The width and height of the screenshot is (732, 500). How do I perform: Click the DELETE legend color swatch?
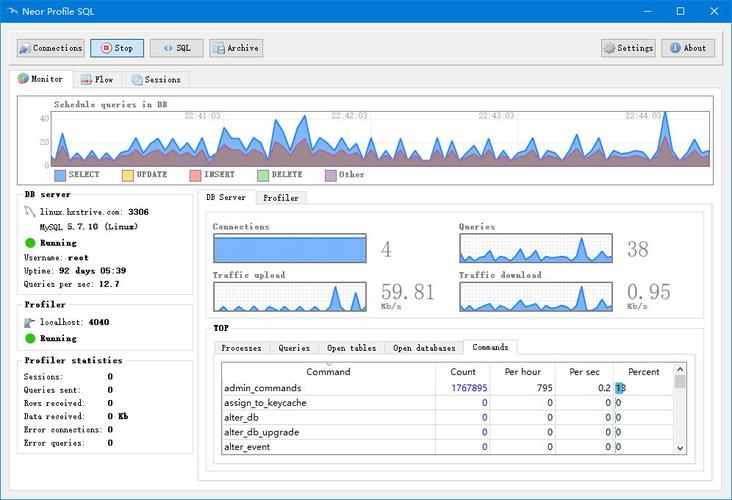pos(263,175)
